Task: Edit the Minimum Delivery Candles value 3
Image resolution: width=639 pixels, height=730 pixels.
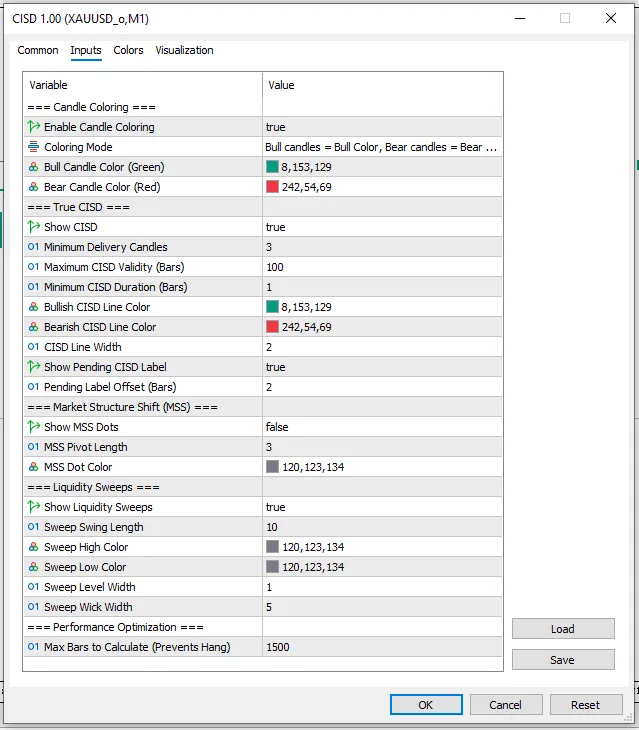Action: click(x=382, y=247)
